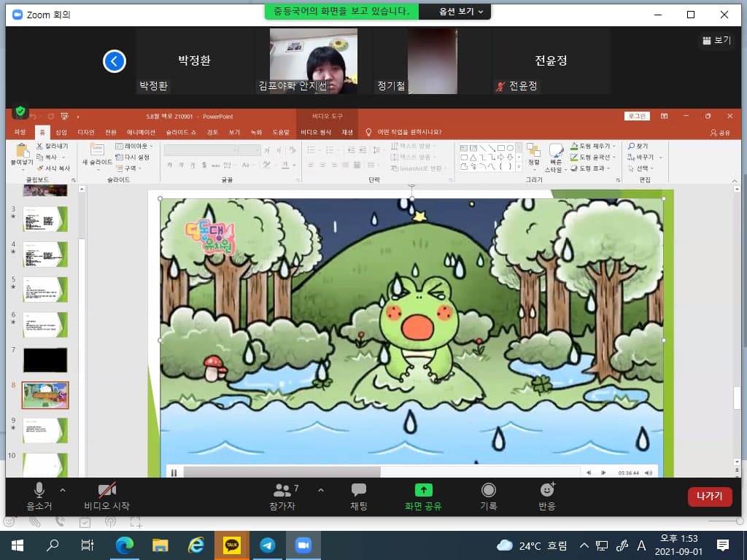This screenshot has height=560, width=747.
Task: Open the 재생 ribbon tab
Action: pos(347,132)
